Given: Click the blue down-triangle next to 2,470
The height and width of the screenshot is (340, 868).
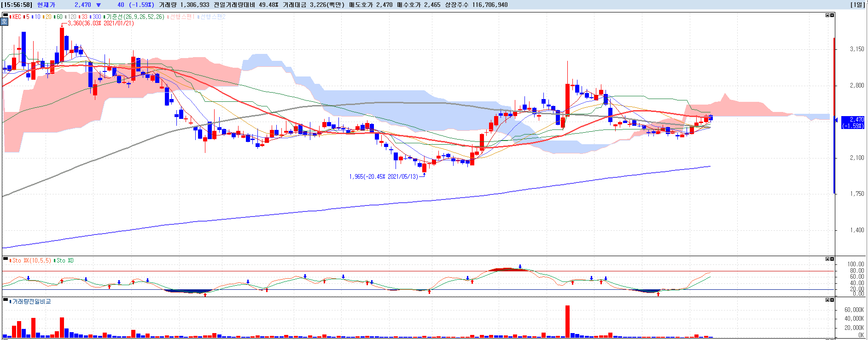Looking at the screenshot, I should [x=98, y=5].
